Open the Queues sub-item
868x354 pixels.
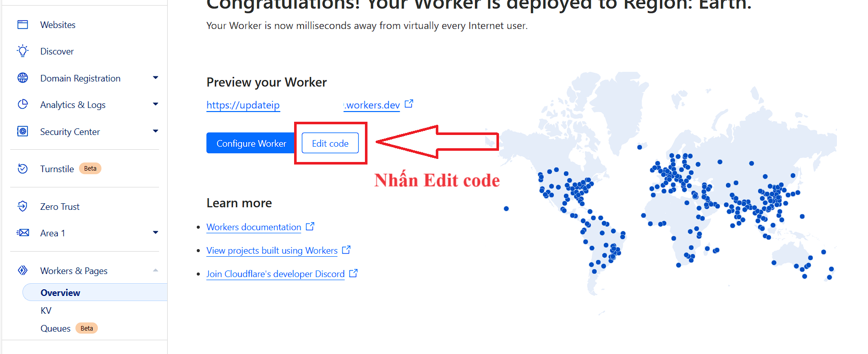tap(56, 329)
